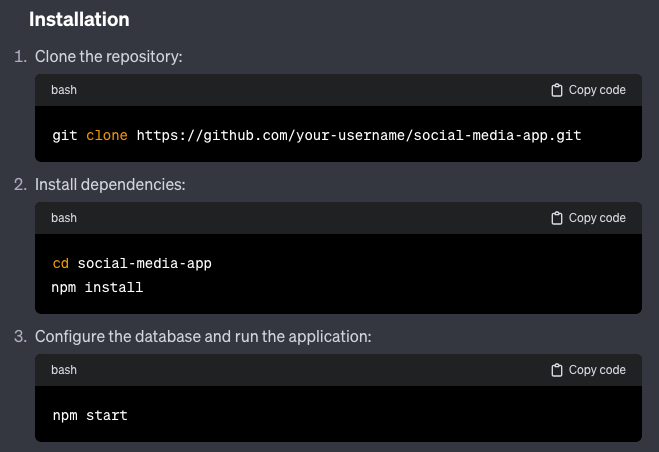Click the bash label of the git clone block
Image resolution: width=659 pixels, height=452 pixels.
64,90
